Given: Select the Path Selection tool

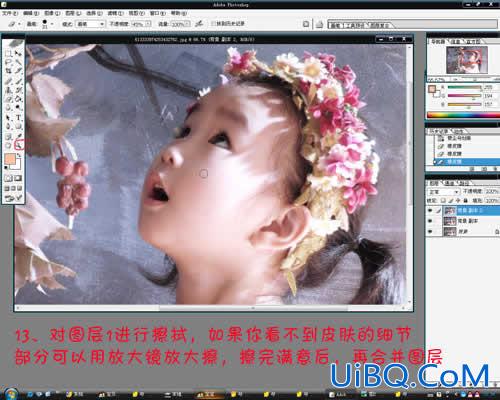Looking at the screenshot, I should [9, 118].
